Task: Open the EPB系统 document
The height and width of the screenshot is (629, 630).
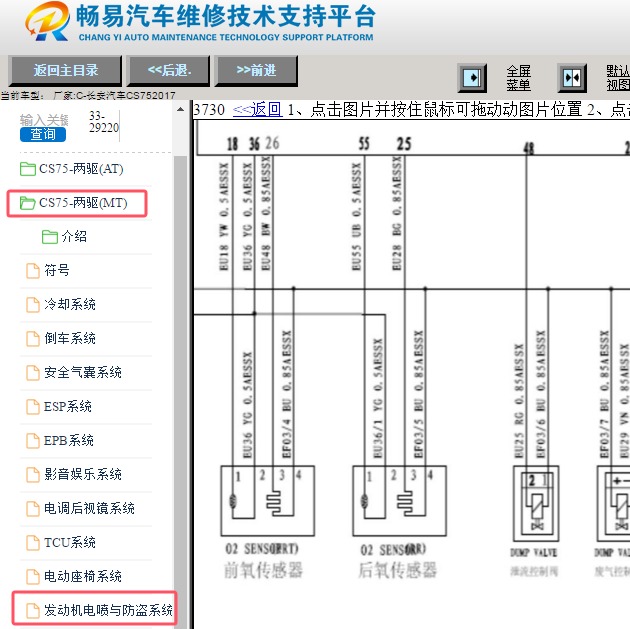Action: [x=68, y=441]
